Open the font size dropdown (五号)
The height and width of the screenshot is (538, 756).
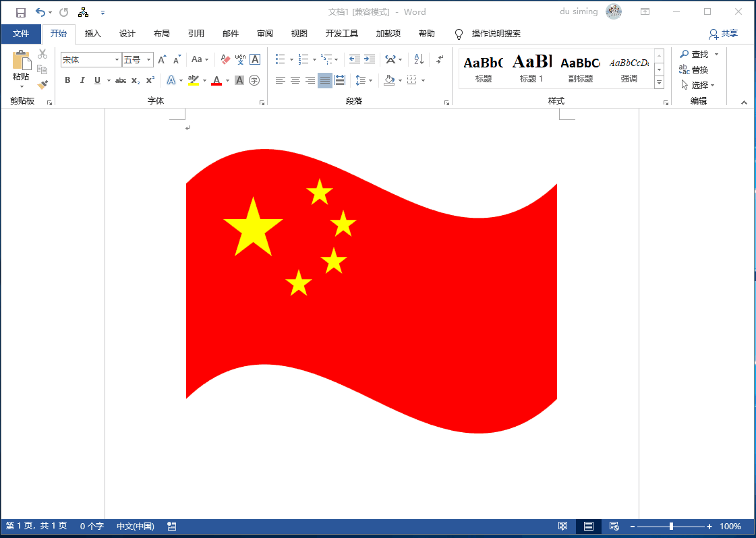pyautogui.click(x=149, y=60)
